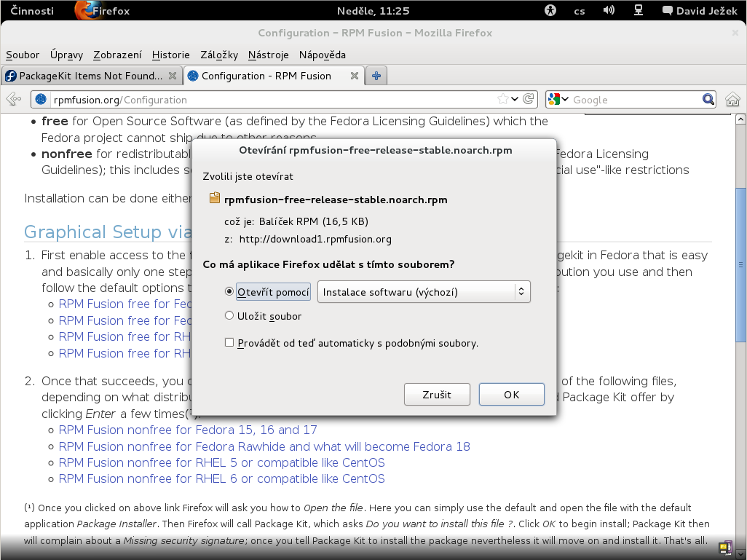Select the 'Otevřít pomocí' radio button
Viewport: 747px width, 560px height.
[229, 291]
